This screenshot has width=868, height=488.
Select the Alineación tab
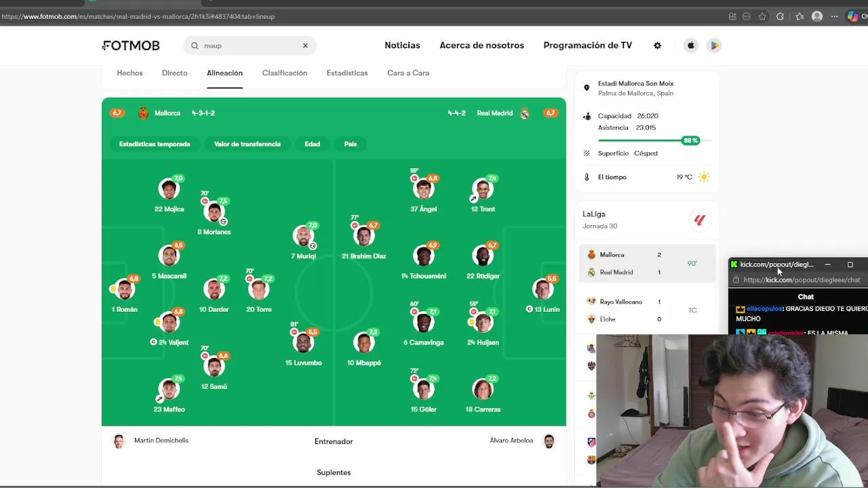tap(224, 73)
